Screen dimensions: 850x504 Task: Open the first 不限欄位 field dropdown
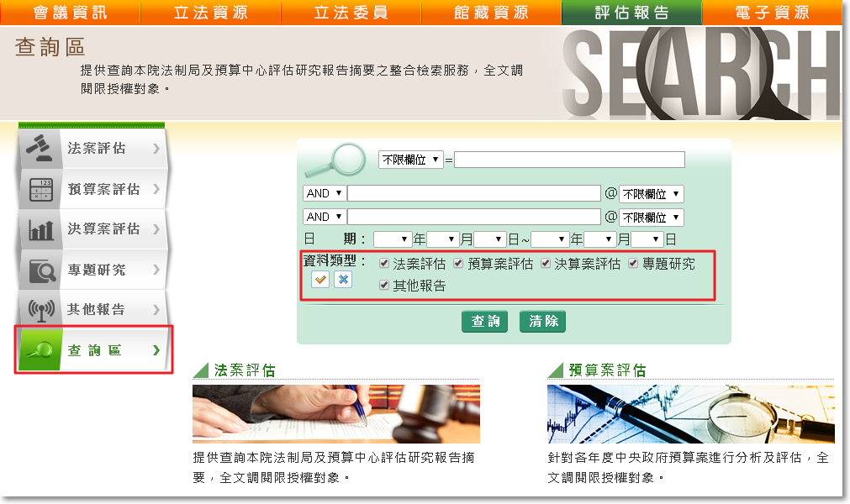coord(410,160)
